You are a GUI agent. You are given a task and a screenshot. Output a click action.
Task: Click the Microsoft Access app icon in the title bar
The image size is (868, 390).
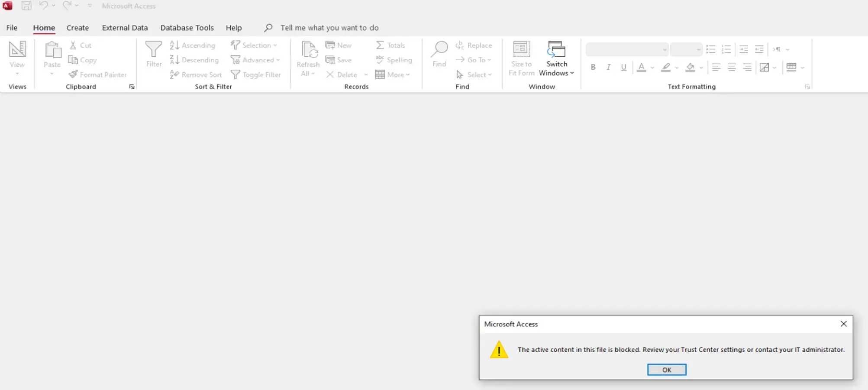point(7,6)
